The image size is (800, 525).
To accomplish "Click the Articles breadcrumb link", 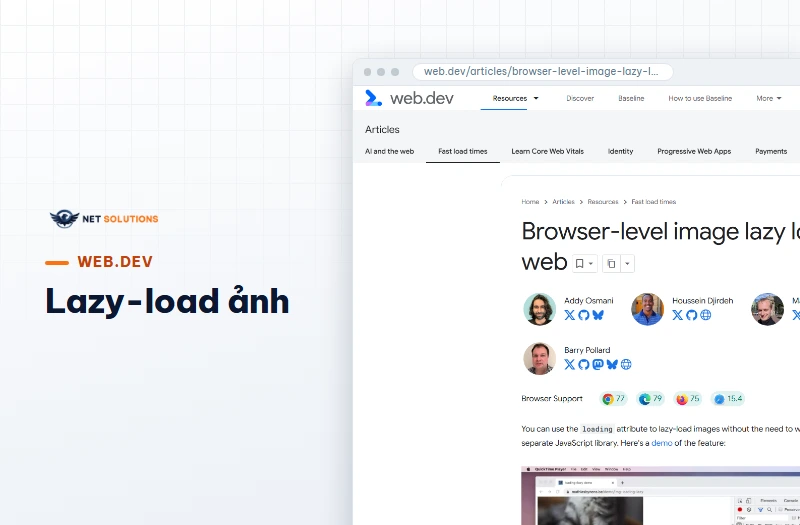I will pos(563,202).
